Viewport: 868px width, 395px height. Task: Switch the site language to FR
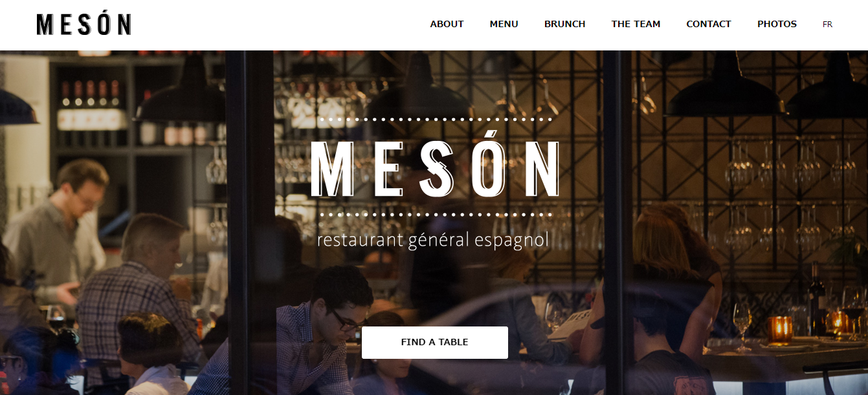coord(827,25)
